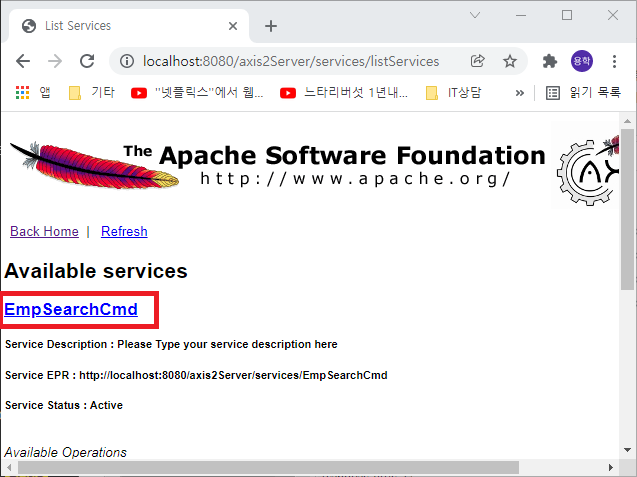Click the Apache Software Foundation banner
The width and height of the screenshot is (637, 477).
point(278,166)
